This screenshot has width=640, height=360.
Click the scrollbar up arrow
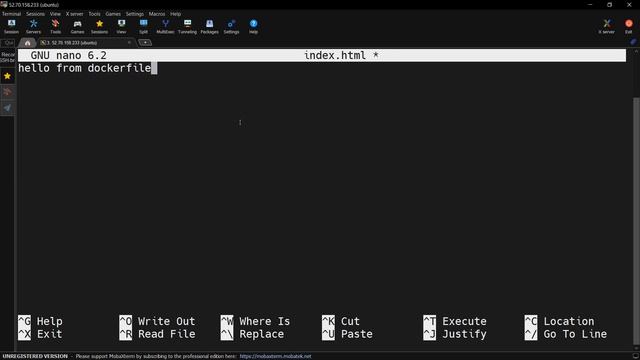click(x=636, y=51)
